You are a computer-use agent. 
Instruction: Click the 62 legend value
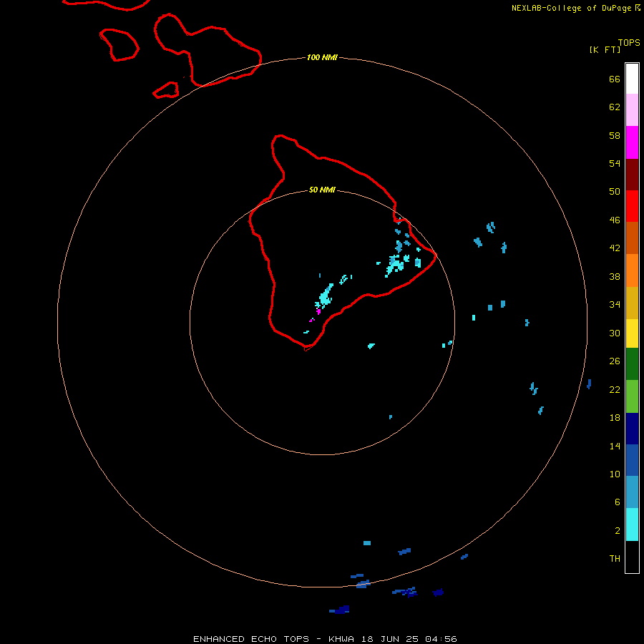click(x=615, y=107)
